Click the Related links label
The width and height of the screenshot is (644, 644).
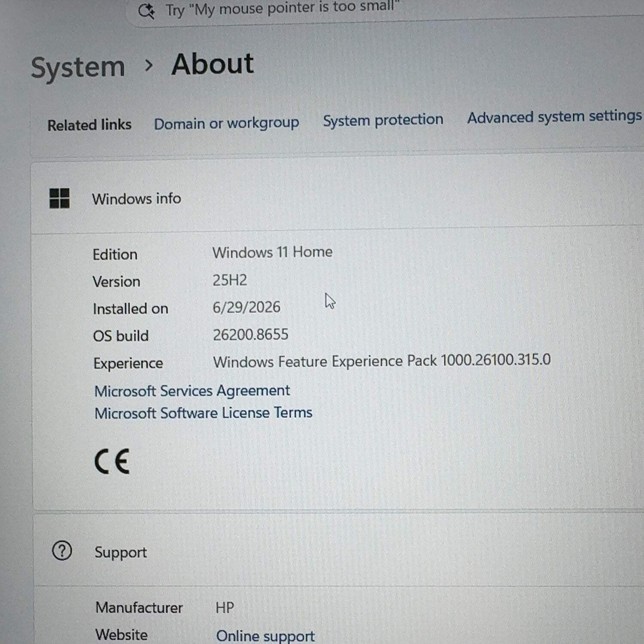(89, 125)
